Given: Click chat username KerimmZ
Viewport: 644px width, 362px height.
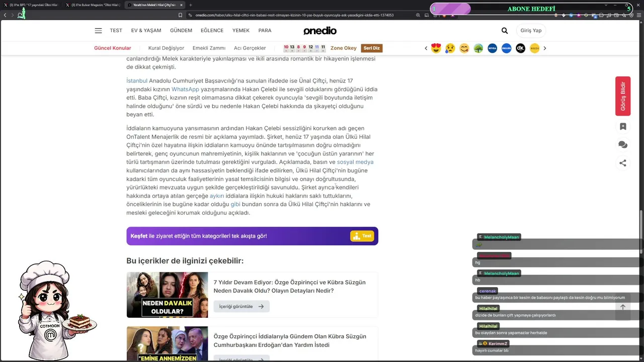Looking at the screenshot, I should click(x=498, y=344).
